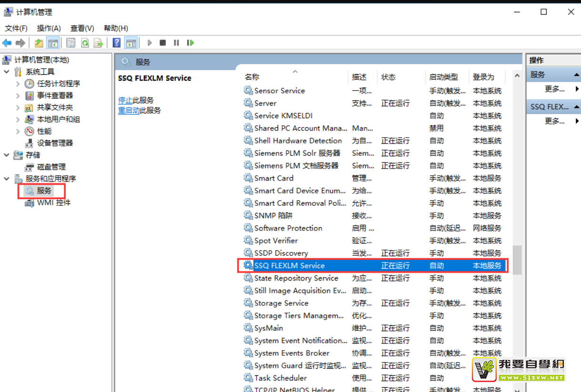Open the 查看(V) menu
Image resolution: width=581 pixels, height=392 pixels.
pos(82,28)
